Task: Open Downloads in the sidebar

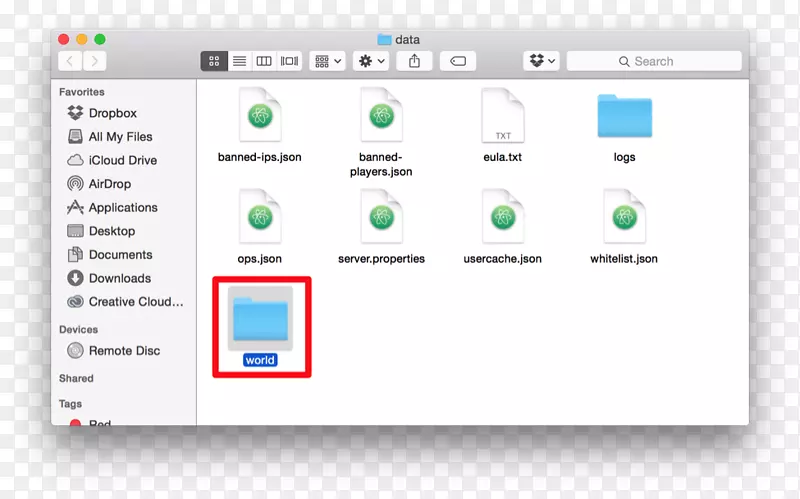Action: 109,278
